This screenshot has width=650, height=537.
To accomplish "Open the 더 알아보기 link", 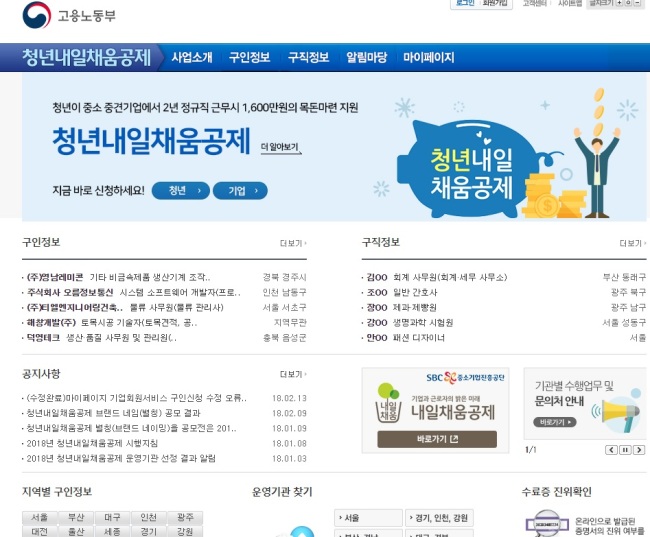I will tap(281, 147).
